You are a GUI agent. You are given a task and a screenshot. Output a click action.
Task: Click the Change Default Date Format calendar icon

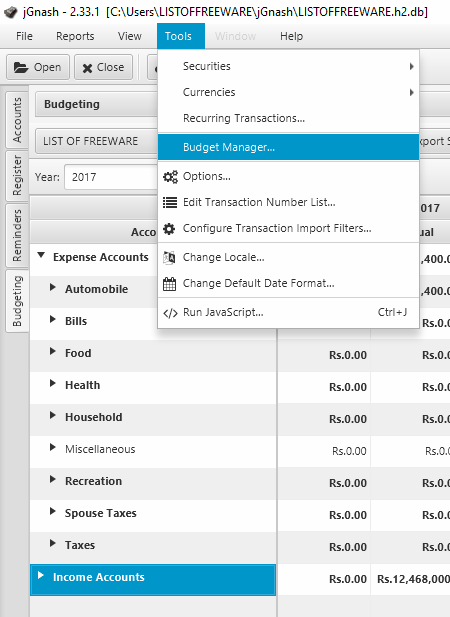tap(170, 284)
